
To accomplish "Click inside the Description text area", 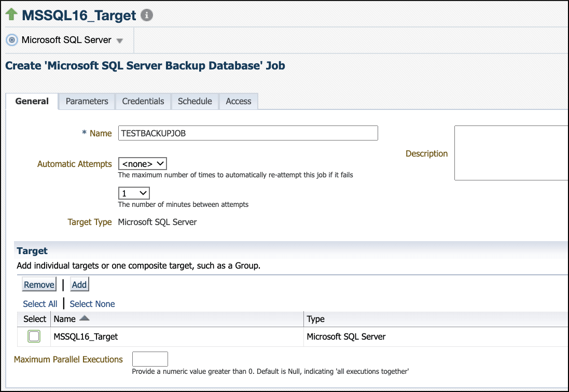I will point(511,153).
